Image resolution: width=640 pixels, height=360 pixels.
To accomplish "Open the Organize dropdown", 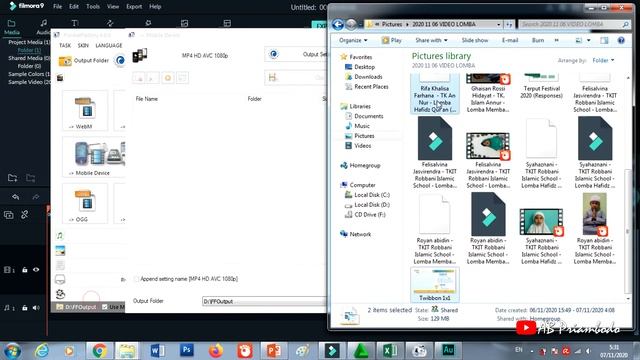I will tap(353, 40).
